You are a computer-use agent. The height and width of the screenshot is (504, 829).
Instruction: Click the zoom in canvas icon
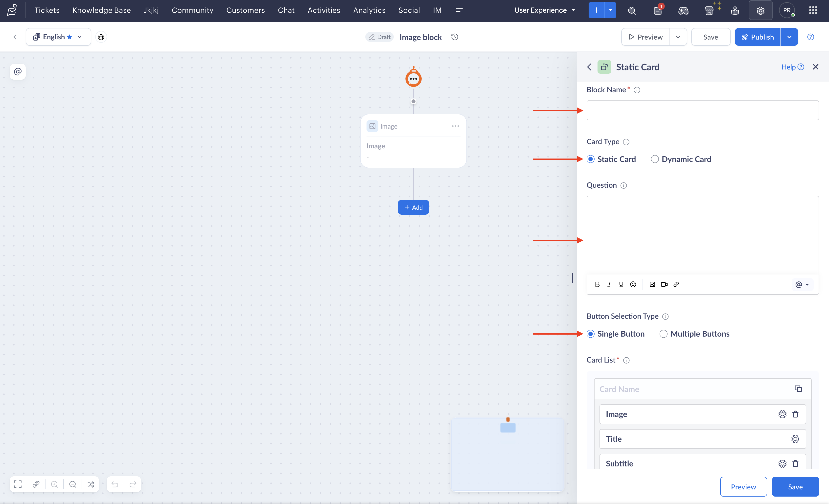[54, 484]
